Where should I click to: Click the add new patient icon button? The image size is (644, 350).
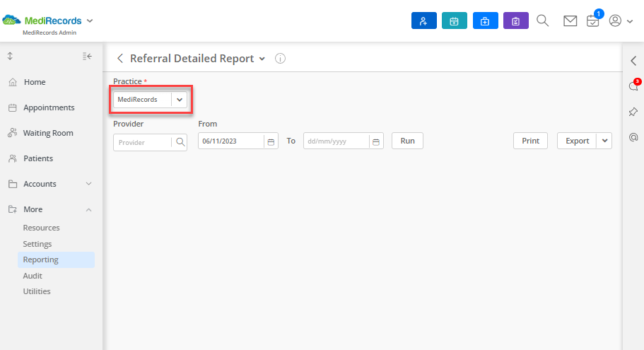[x=424, y=21]
